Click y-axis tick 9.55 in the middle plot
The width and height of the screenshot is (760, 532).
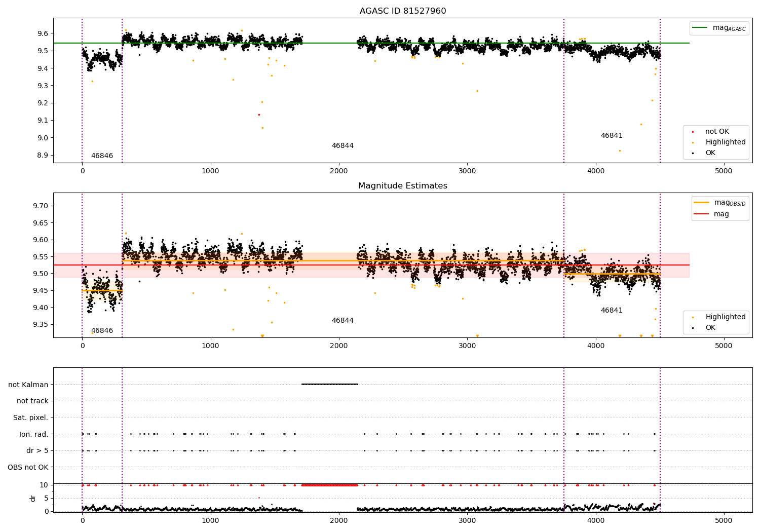coord(41,257)
